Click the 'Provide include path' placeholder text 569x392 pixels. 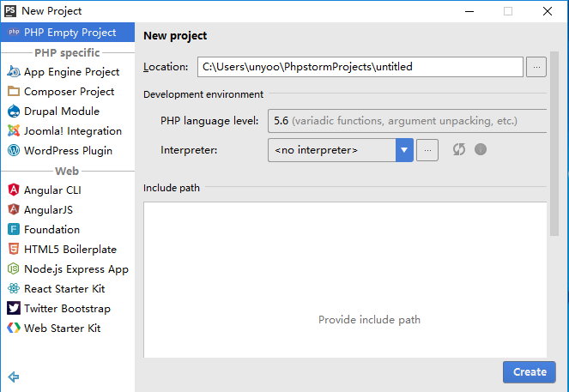(x=369, y=319)
